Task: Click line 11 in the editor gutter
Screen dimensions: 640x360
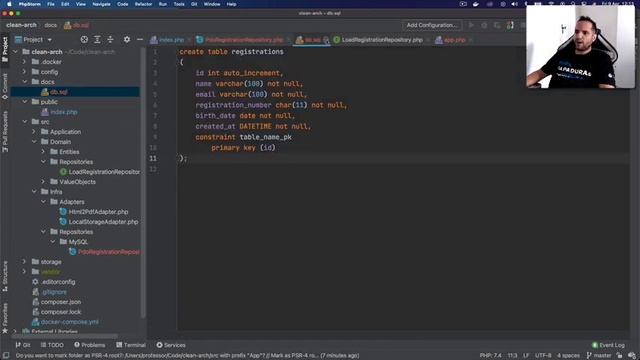Action: pos(153,158)
